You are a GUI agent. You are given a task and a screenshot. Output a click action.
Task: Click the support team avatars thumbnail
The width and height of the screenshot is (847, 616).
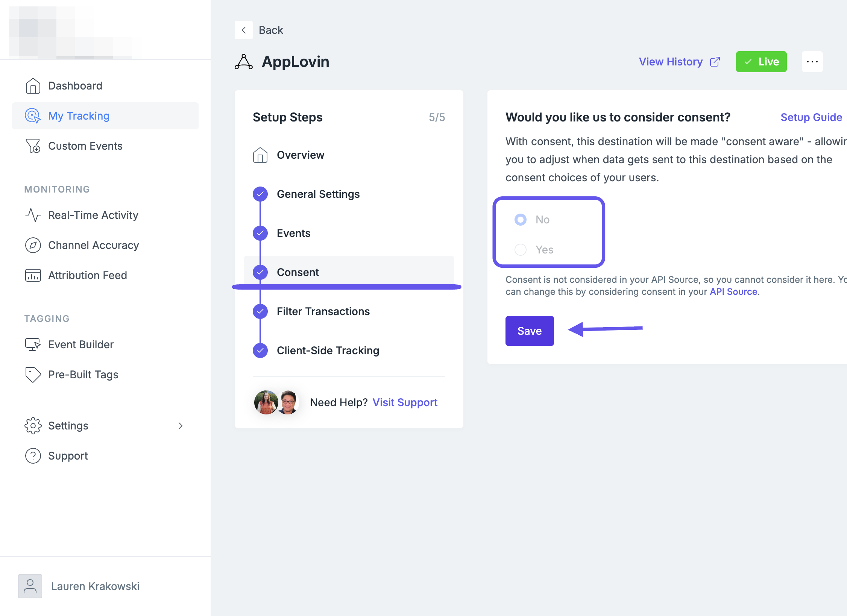tap(276, 402)
